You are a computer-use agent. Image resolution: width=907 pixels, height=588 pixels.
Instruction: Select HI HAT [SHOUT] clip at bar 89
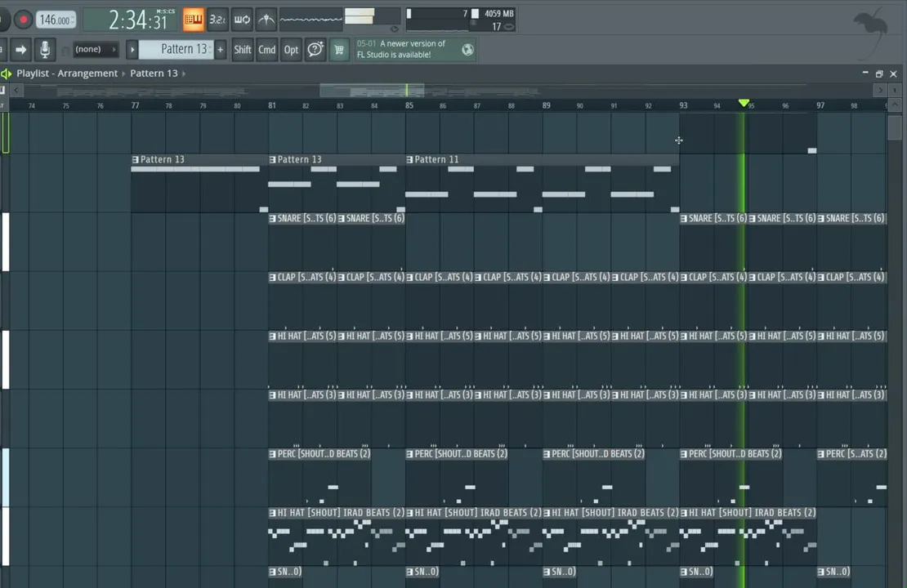click(611, 537)
